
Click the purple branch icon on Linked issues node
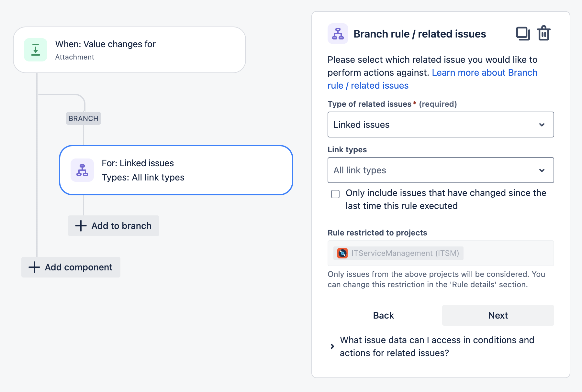(82, 170)
